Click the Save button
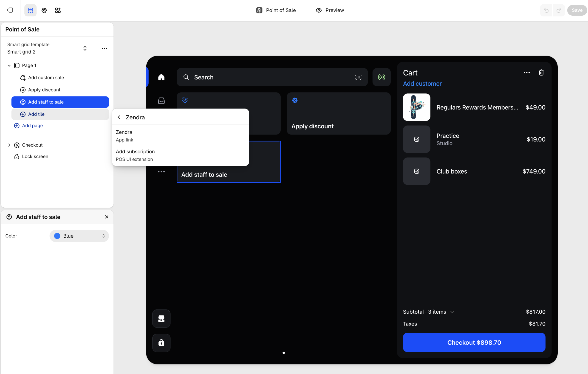This screenshot has height=374, width=588. pos(577,10)
